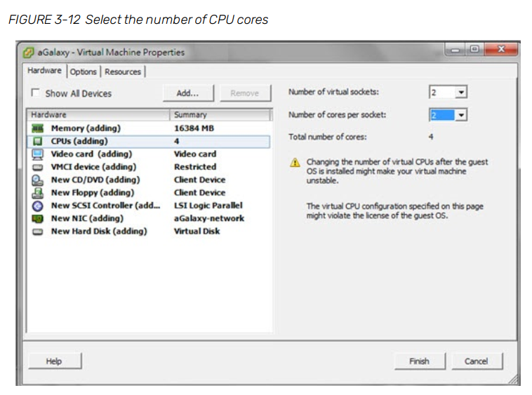Image resolution: width=532 pixels, height=395 pixels.
Task: Click the Memory chip icon in hardware list
Action: 38,128
